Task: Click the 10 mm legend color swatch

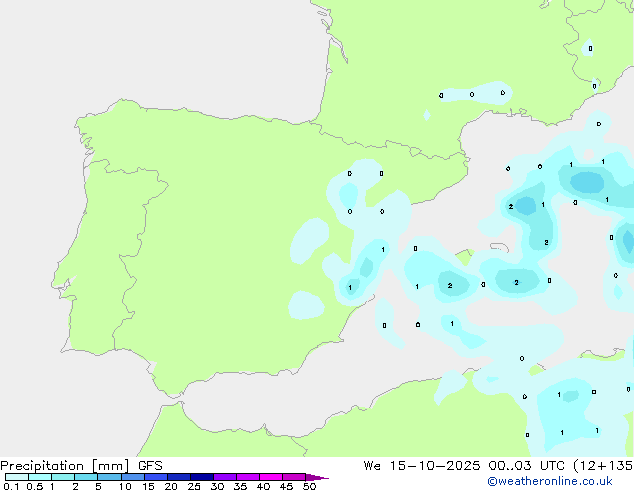Action: 132,477
